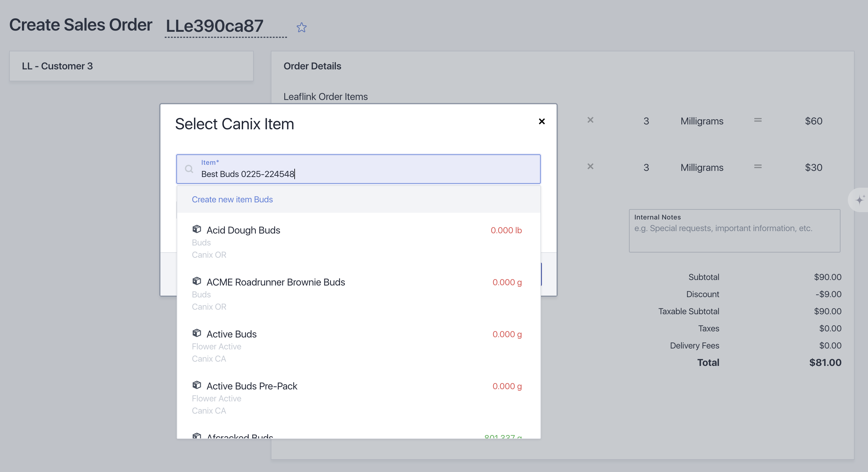Click the Discount value -$9.00
This screenshot has height=472, width=868.
[x=828, y=294]
